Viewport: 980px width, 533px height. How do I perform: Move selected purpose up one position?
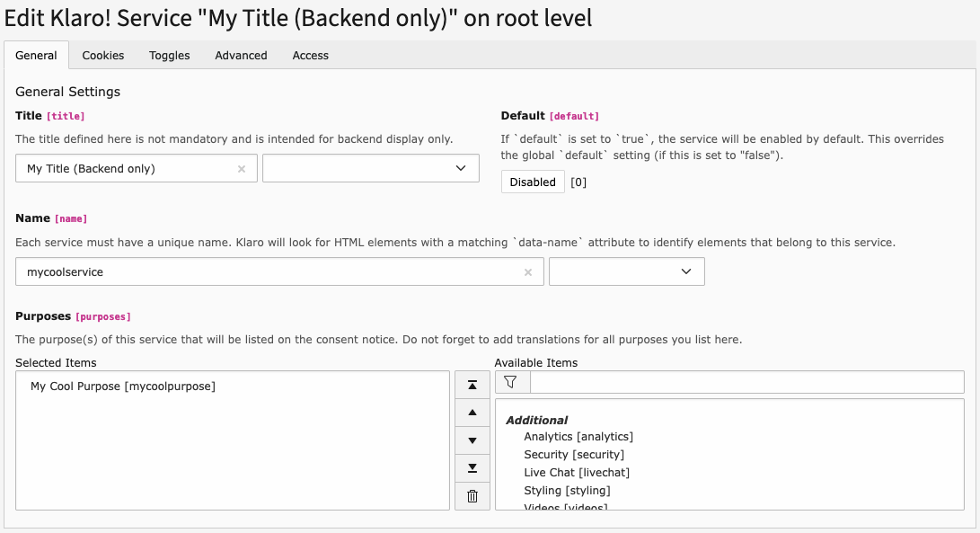pos(472,413)
